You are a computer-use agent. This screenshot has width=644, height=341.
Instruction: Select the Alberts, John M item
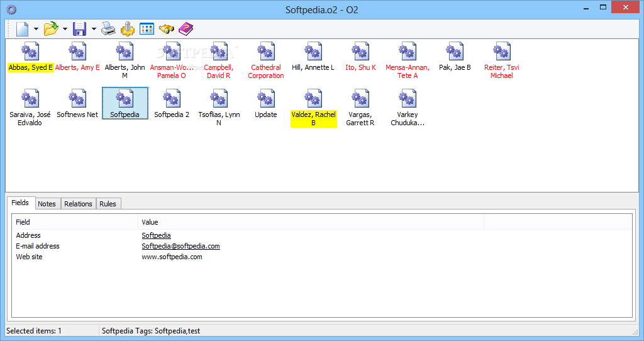point(125,60)
